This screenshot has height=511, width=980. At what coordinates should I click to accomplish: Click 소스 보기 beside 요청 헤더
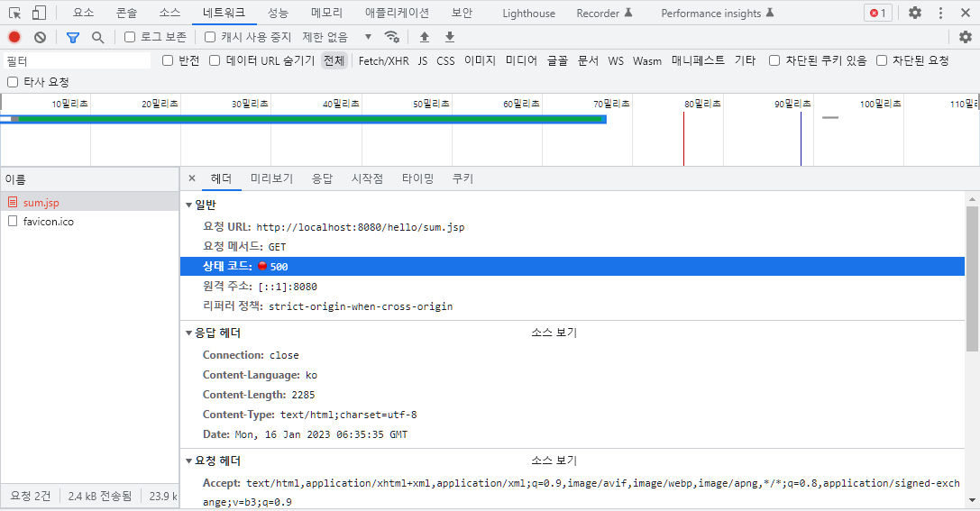point(554,461)
